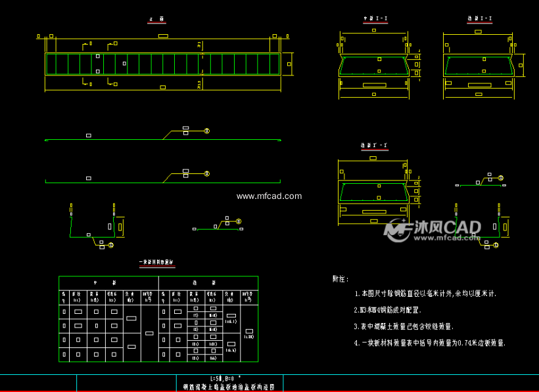
Task: Select note 2 about N3 rebar
Action: tap(388, 310)
